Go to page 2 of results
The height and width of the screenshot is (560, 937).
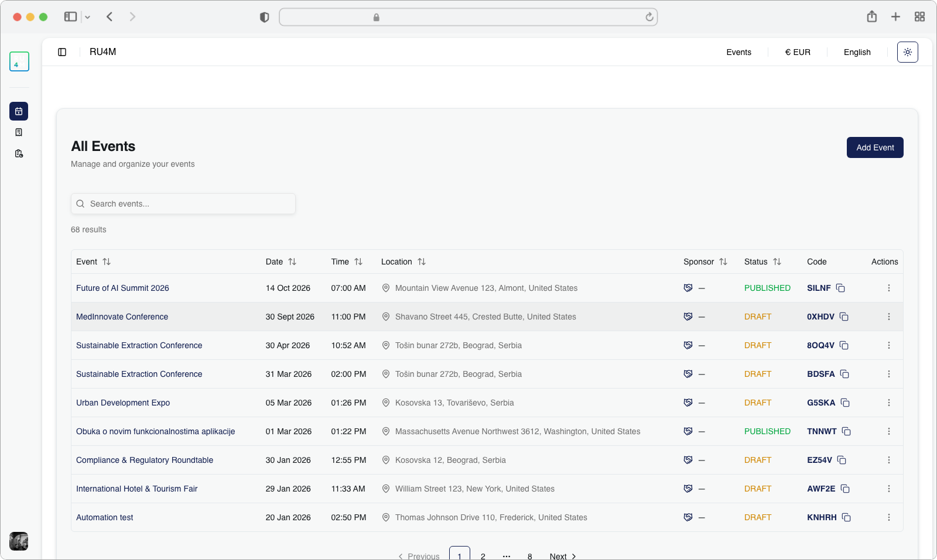(x=483, y=556)
